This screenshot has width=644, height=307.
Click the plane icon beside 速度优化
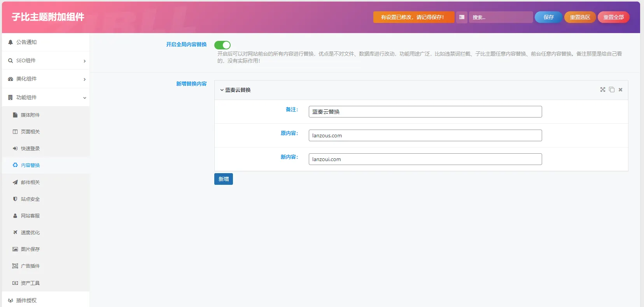[x=15, y=232]
